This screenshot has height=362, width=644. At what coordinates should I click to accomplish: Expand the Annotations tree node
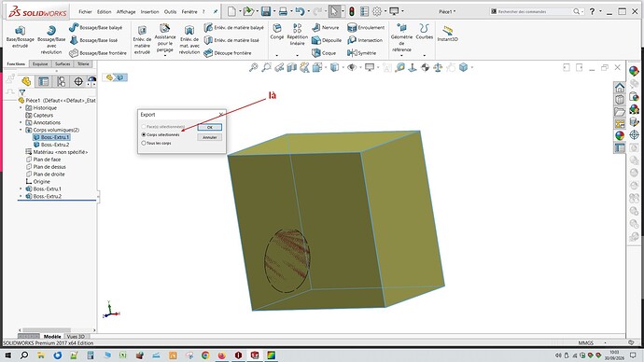[21, 123]
